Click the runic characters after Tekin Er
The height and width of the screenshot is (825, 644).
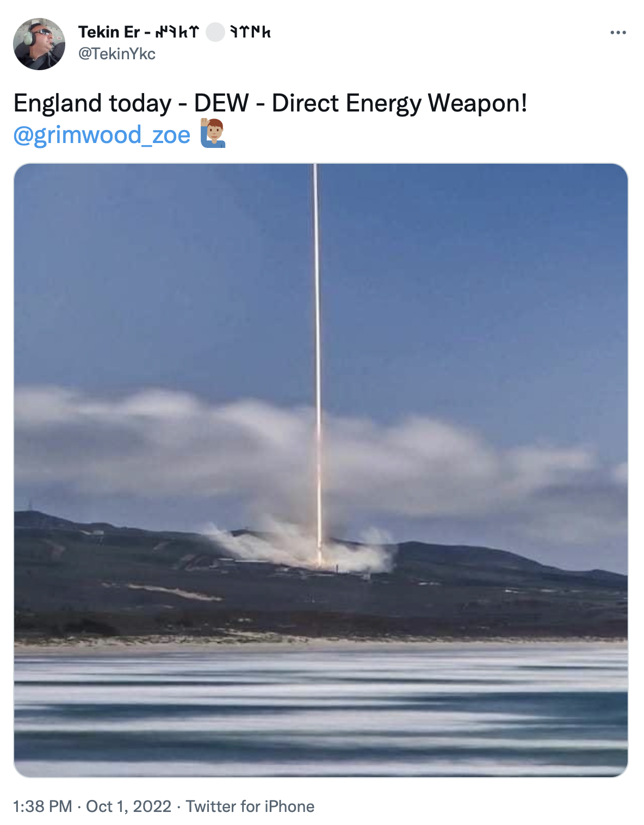(177, 33)
